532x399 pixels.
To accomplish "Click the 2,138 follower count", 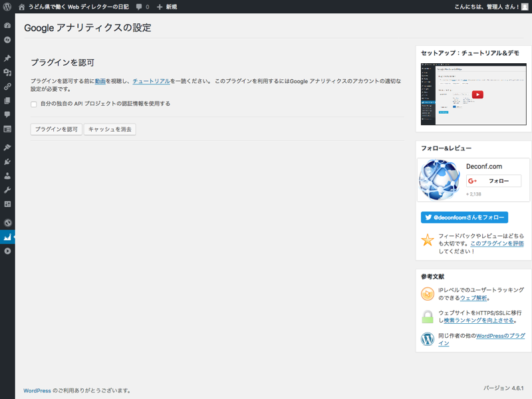I will [474, 194].
